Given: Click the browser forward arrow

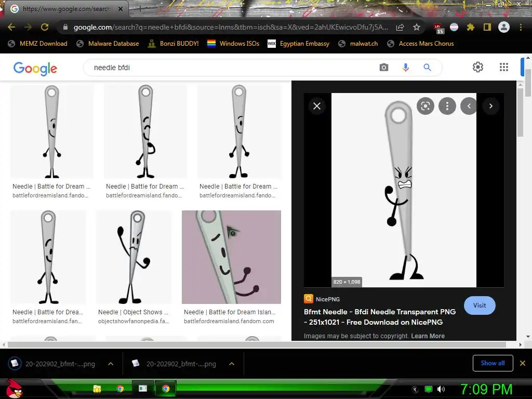Looking at the screenshot, I should pos(28,27).
